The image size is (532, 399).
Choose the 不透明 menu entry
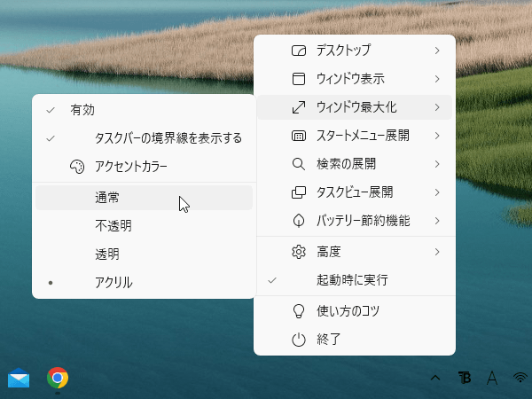tap(113, 226)
